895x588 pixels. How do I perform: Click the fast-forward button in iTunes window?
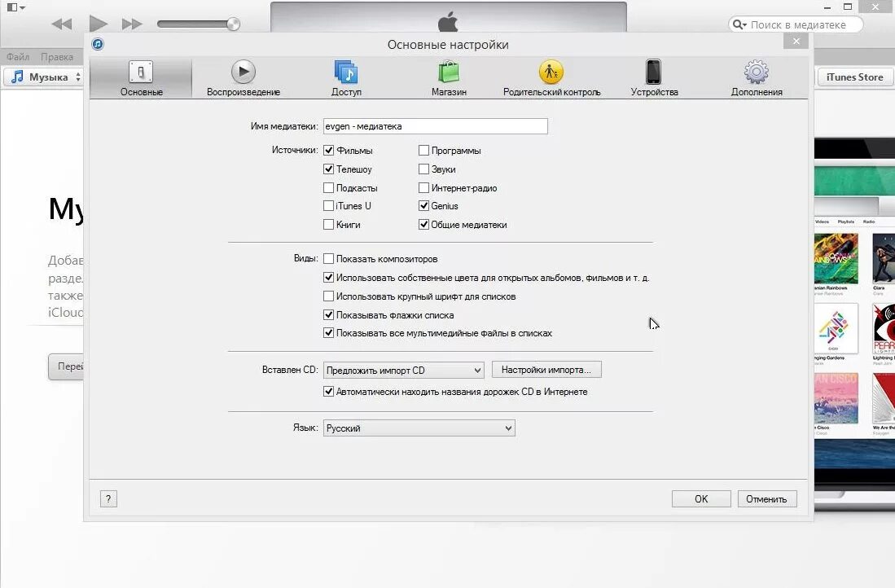click(x=132, y=24)
